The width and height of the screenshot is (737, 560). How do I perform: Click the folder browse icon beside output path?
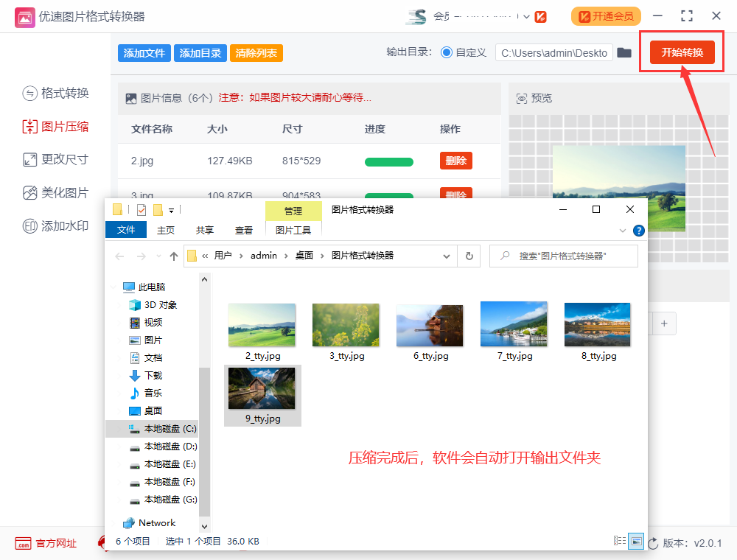pos(624,52)
